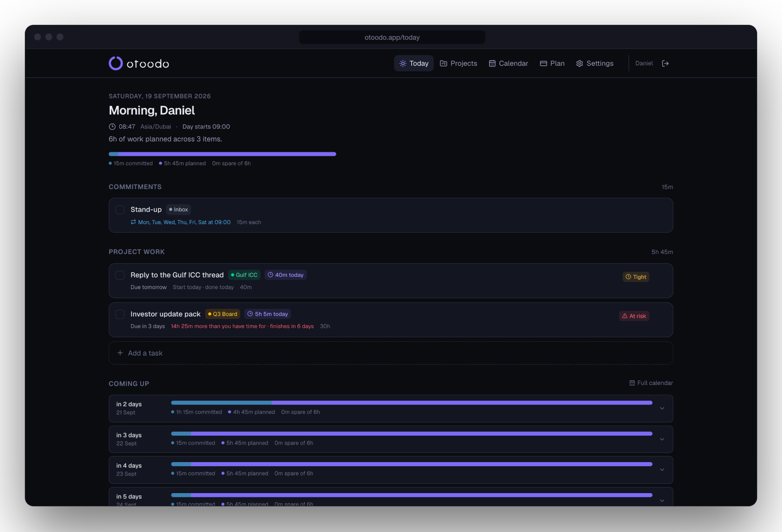Click the Gulf ICC project tag
Screen dimensions: 782x532
(x=244, y=275)
